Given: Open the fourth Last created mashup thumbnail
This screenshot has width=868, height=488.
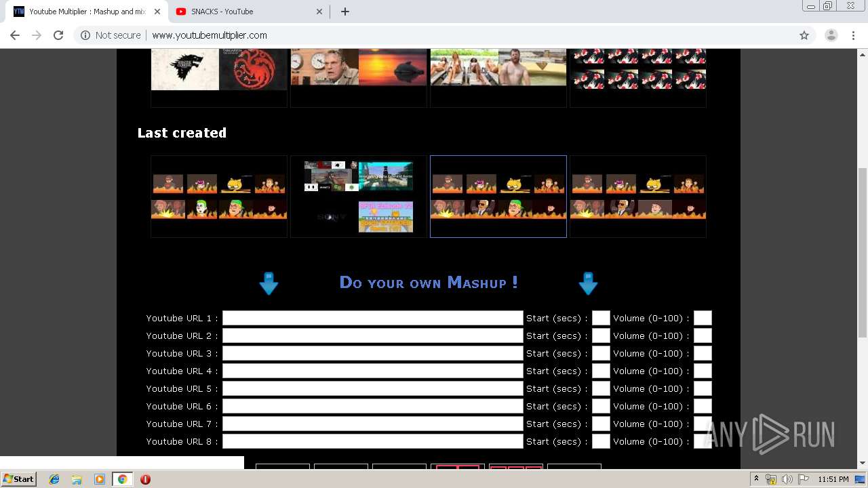Looking at the screenshot, I should pyautogui.click(x=638, y=197).
